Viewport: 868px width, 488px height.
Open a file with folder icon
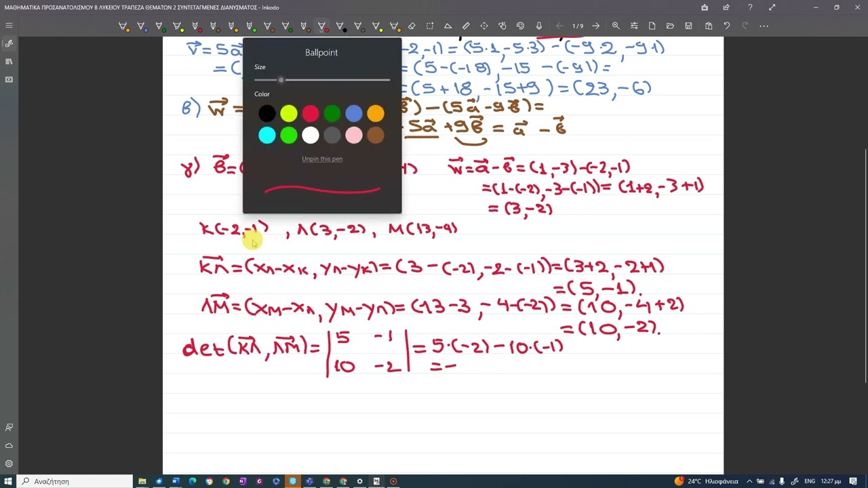(670, 26)
